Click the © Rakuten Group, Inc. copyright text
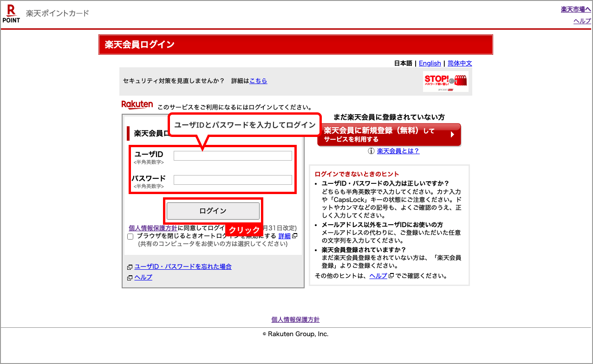 pyautogui.click(x=295, y=334)
